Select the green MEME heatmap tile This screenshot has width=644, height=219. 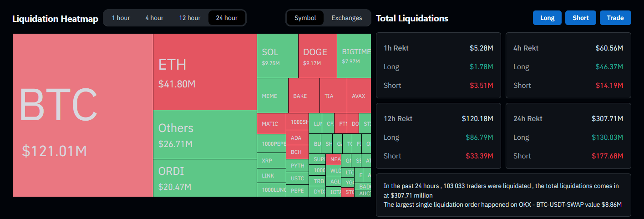pyautogui.click(x=272, y=96)
